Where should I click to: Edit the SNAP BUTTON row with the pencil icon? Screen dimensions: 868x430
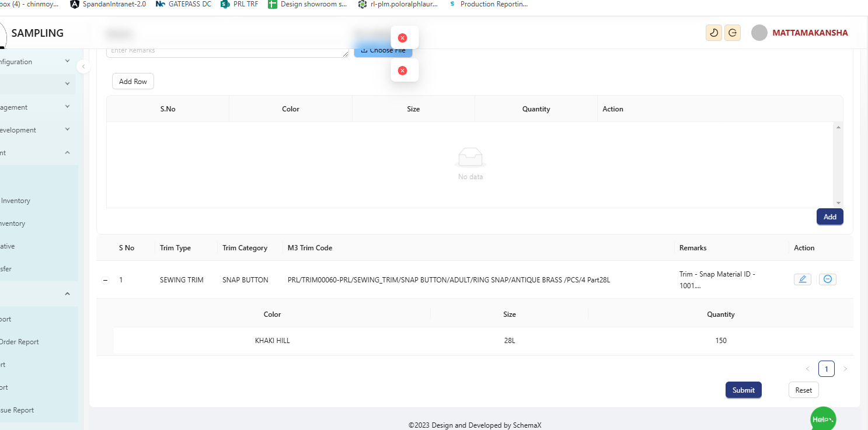802,279
